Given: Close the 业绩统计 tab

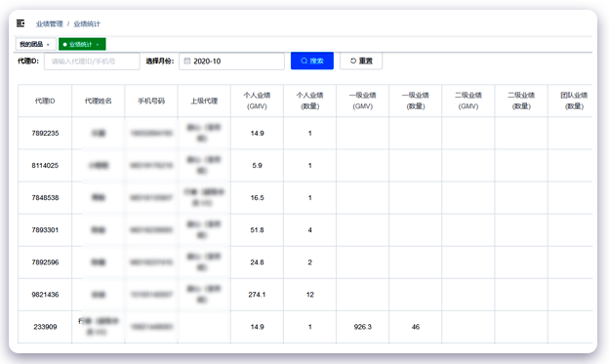Looking at the screenshot, I should (x=98, y=45).
